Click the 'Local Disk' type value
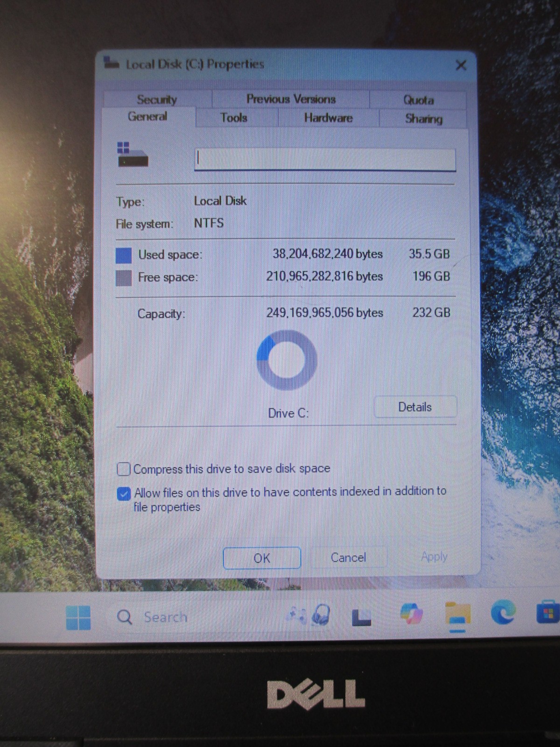Screen dimensions: 560x747 pyautogui.click(x=220, y=201)
